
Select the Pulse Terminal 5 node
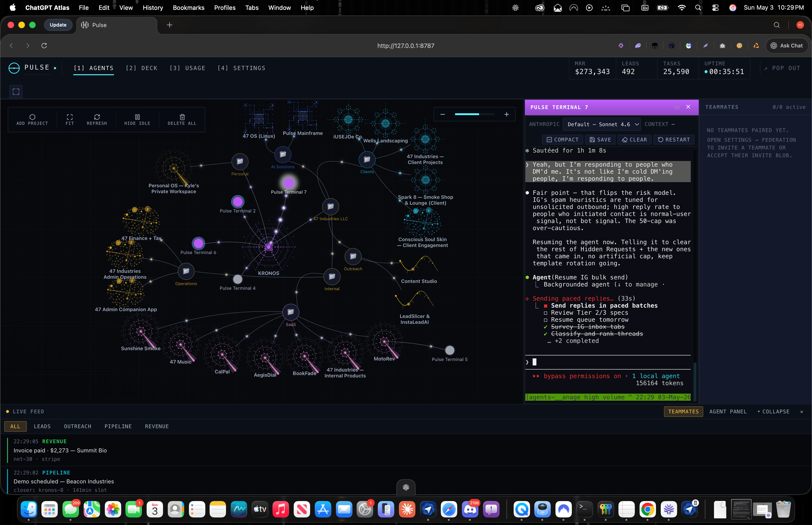tap(450, 350)
